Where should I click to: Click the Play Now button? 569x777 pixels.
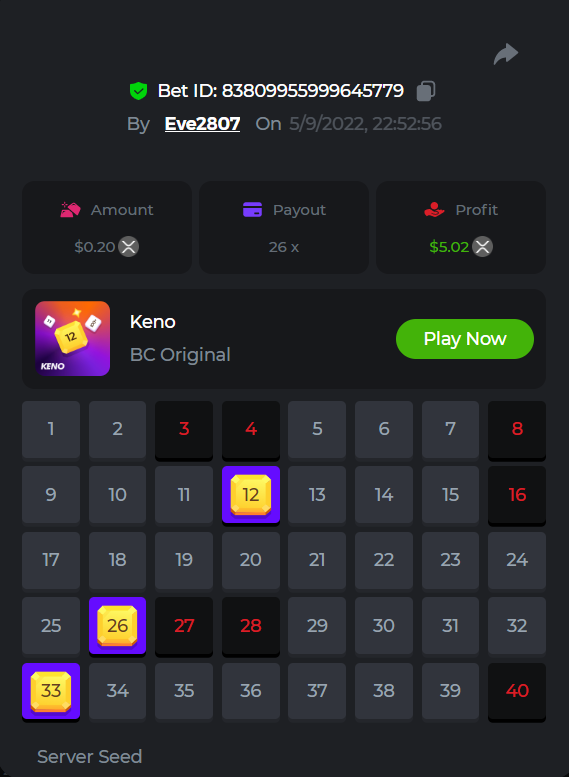(x=465, y=339)
